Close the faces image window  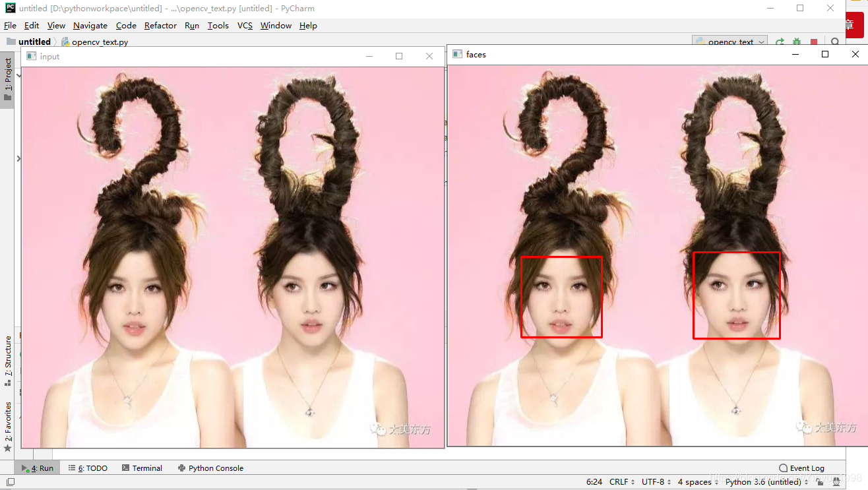click(x=855, y=55)
